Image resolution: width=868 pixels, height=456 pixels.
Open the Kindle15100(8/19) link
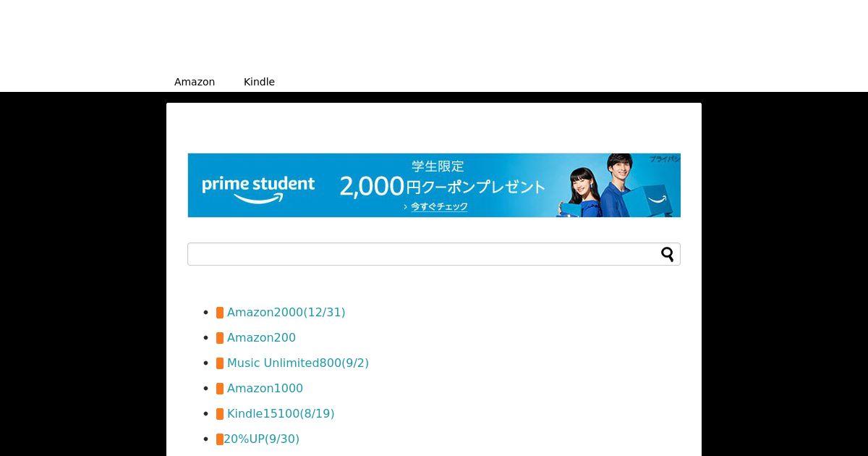pos(281,414)
